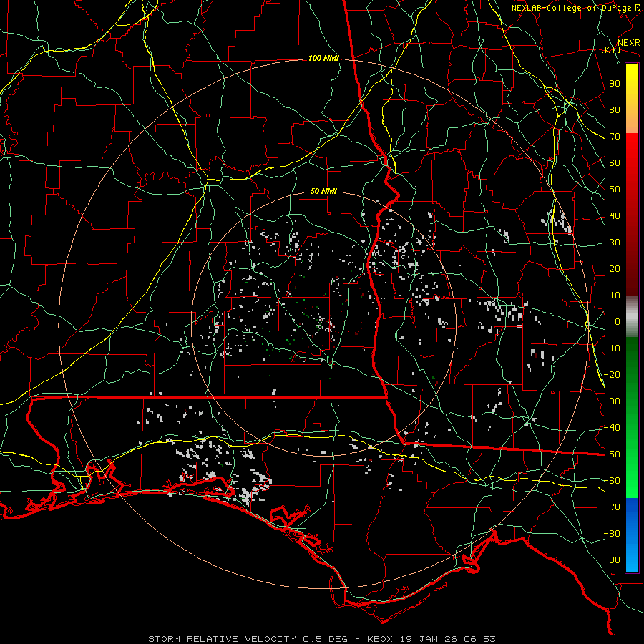Select the -20 value on color scale
This screenshot has width=644, height=644.
click(x=612, y=375)
